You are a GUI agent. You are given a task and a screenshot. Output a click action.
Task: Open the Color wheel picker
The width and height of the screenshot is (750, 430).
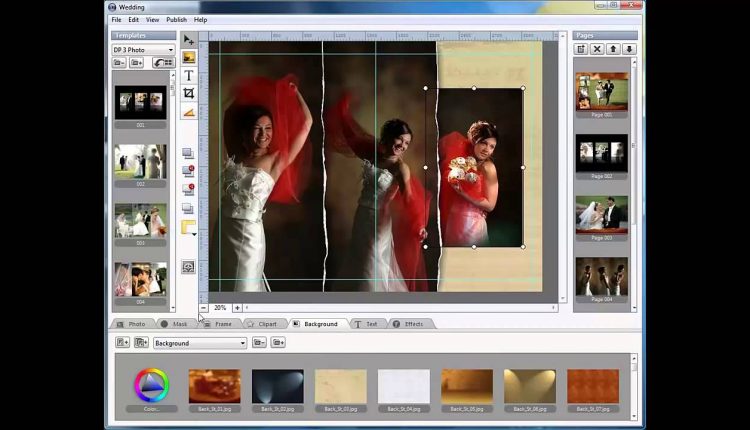(152, 385)
